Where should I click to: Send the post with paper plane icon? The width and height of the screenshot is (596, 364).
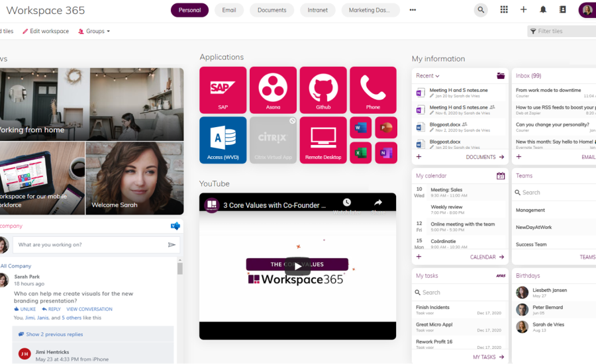click(172, 245)
